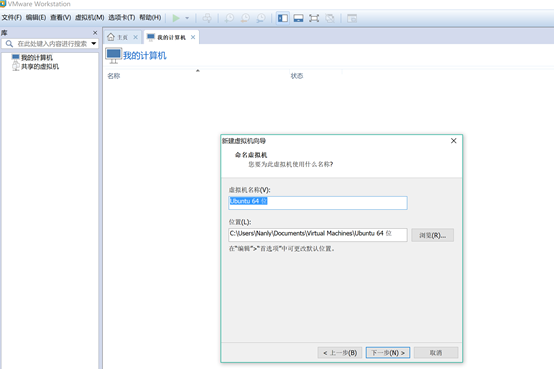Click the library search magnifier icon
This screenshot has height=369, width=554.
tap(9, 44)
